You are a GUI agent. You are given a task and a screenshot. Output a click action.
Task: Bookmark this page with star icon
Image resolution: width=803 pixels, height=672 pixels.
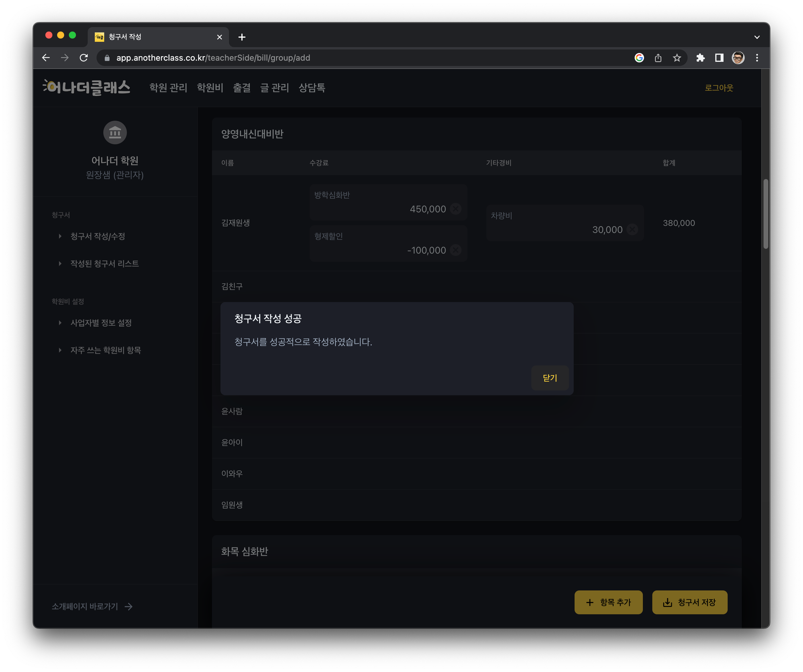tap(677, 58)
